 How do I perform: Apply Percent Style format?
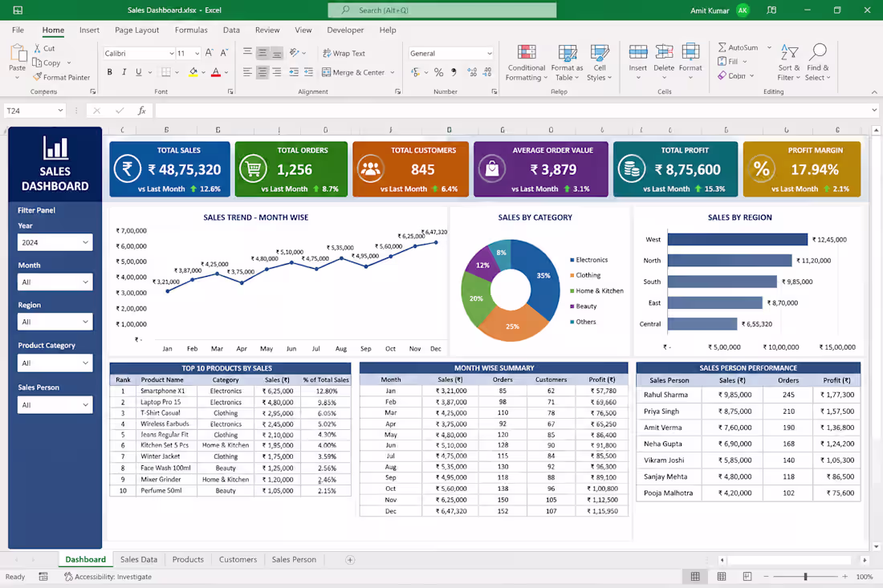click(438, 72)
